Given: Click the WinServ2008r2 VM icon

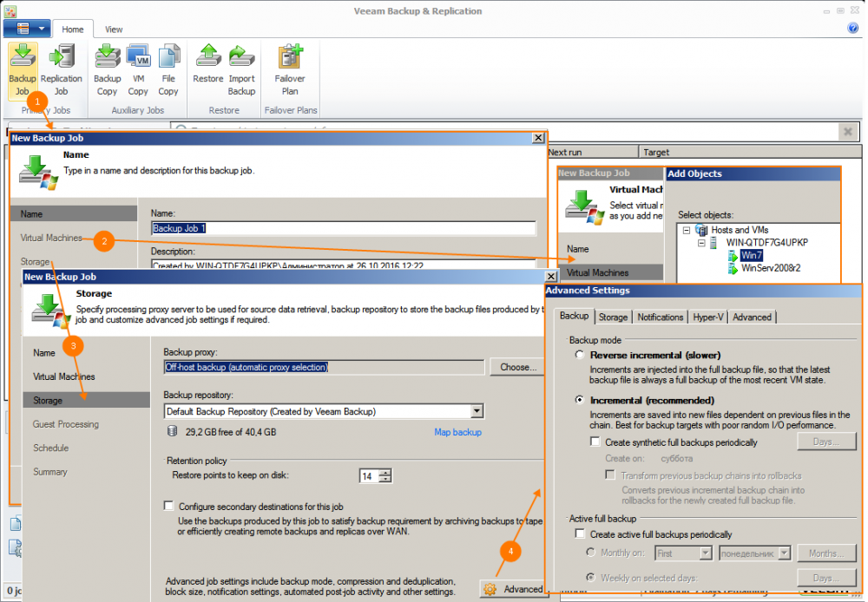Looking at the screenshot, I should click(733, 268).
